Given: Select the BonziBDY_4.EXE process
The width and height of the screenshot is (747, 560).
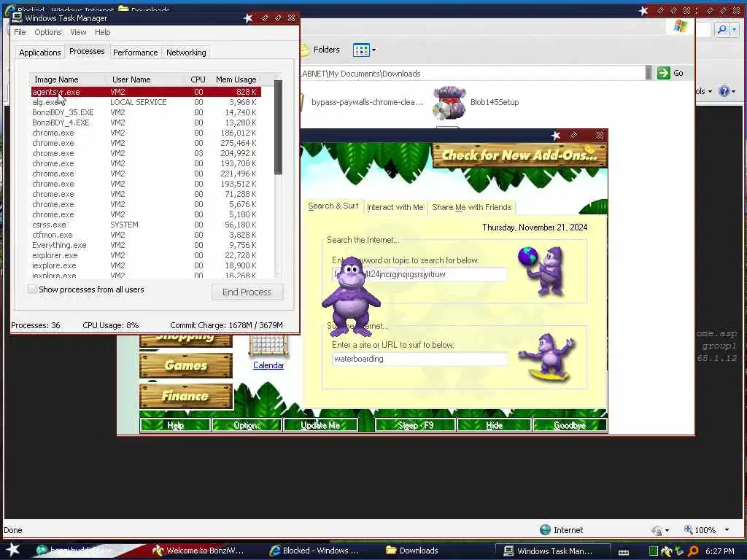Looking at the screenshot, I should tap(146, 122).
